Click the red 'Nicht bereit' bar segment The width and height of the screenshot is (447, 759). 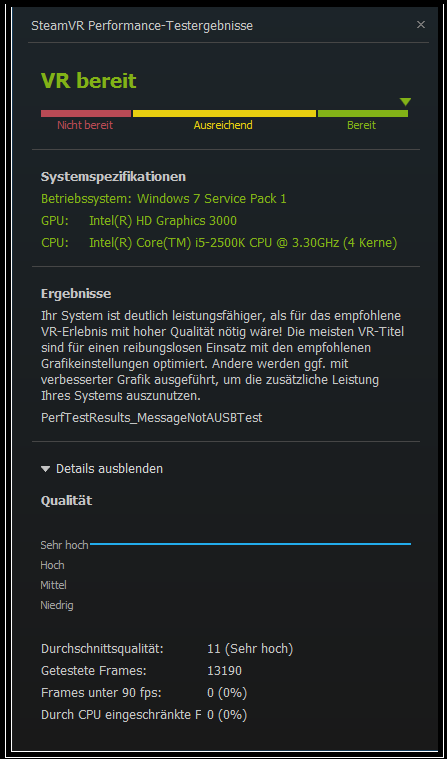coord(86,113)
